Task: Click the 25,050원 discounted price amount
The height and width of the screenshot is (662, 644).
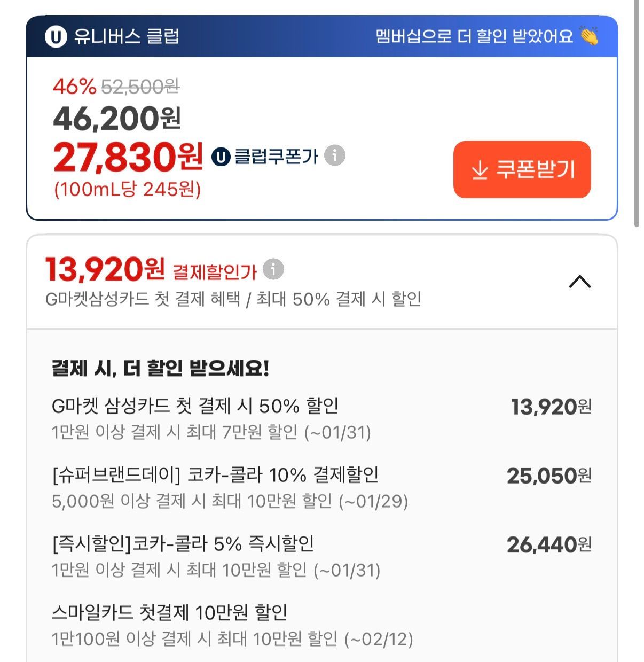Action: 548,476
